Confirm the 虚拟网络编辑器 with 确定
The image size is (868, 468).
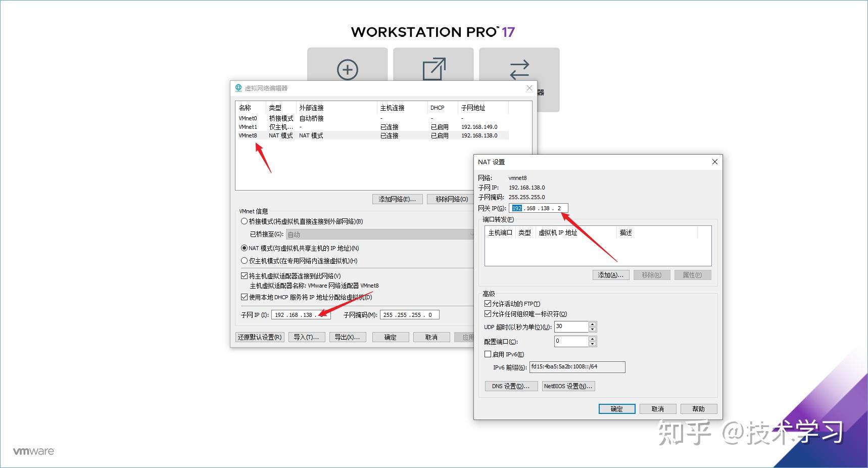click(x=391, y=337)
